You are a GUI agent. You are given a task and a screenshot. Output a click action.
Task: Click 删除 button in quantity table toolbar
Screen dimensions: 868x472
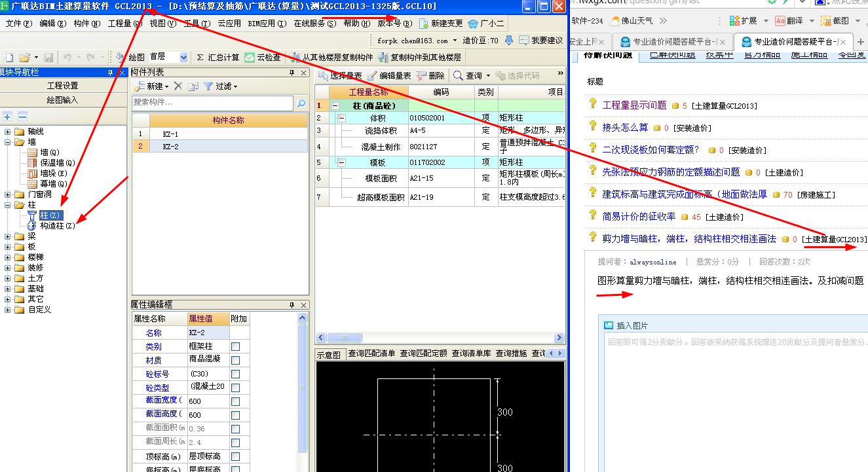tap(430, 76)
